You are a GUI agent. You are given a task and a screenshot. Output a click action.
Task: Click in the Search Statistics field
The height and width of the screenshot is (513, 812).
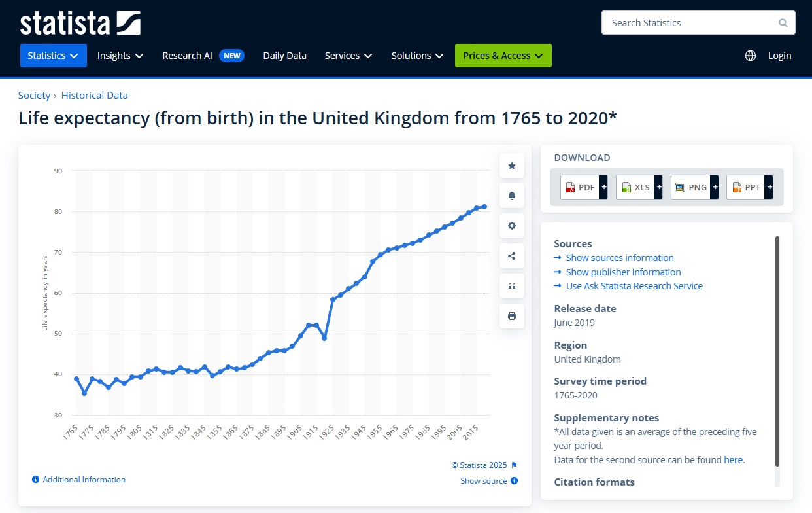pyautogui.click(x=690, y=23)
